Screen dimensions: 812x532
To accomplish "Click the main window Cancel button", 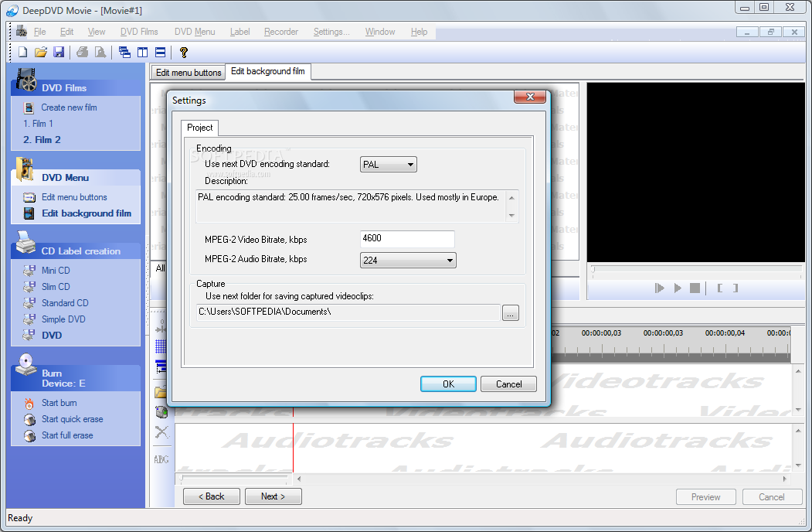I will [x=772, y=496].
